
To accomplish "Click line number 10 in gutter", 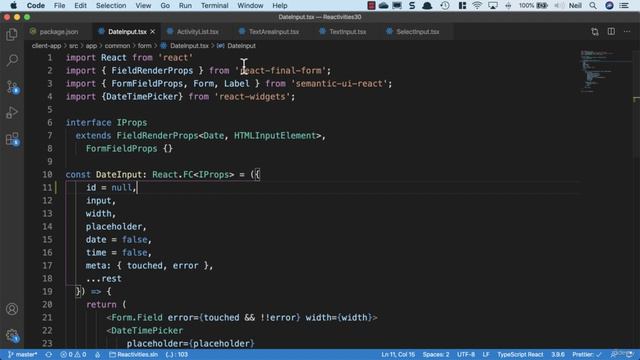I will [x=47, y=174].
